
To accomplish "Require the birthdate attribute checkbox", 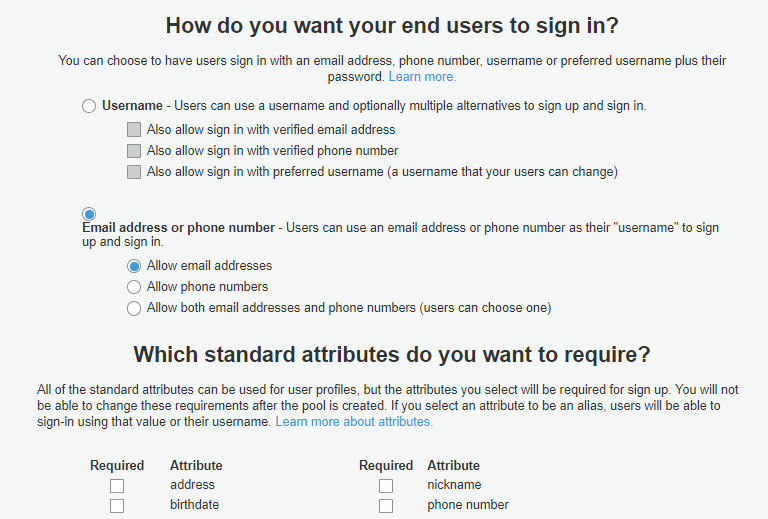I will [x=117, y=506].
